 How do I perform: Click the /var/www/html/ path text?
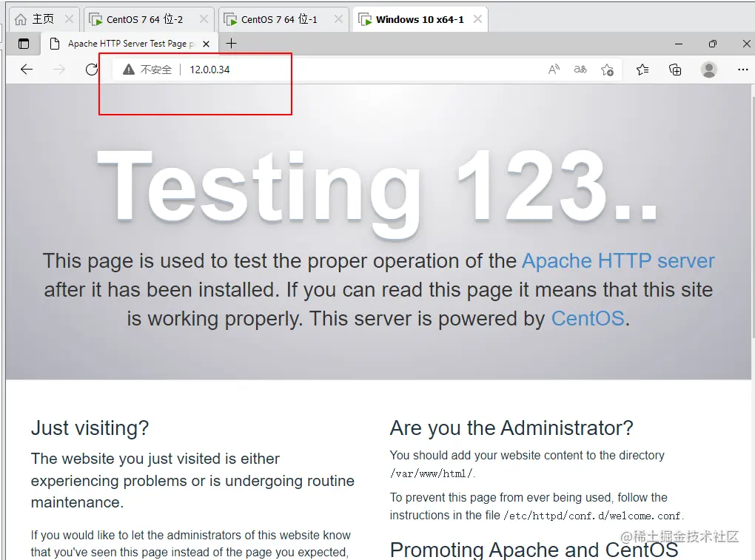click(x=431, y=474)
